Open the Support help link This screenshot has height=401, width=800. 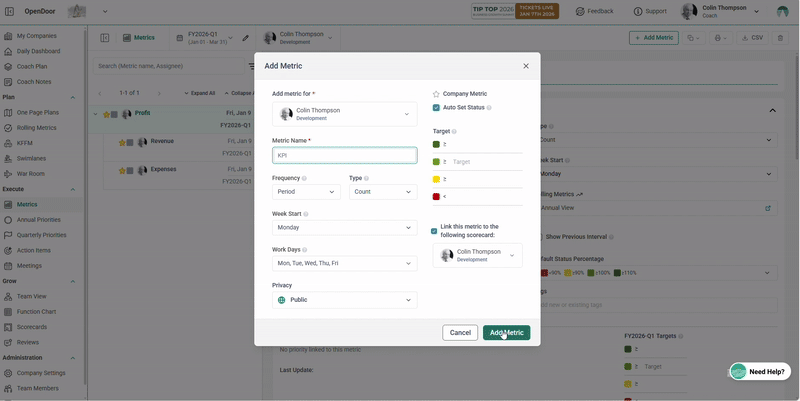649,12
